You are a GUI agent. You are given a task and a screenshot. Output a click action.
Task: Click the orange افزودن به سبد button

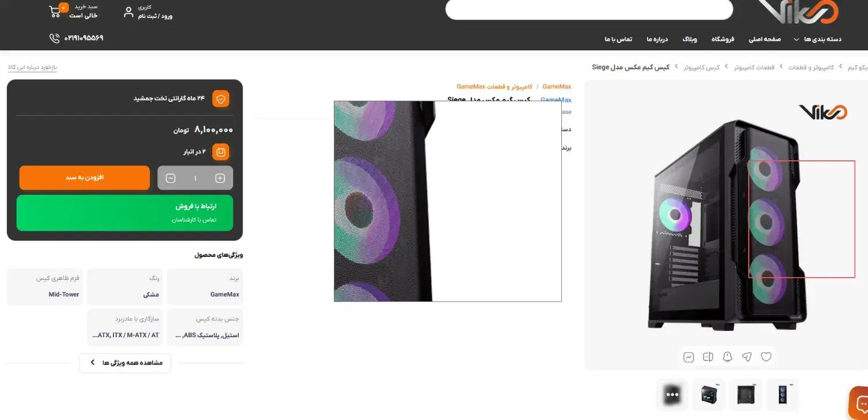tap(84, 178)
